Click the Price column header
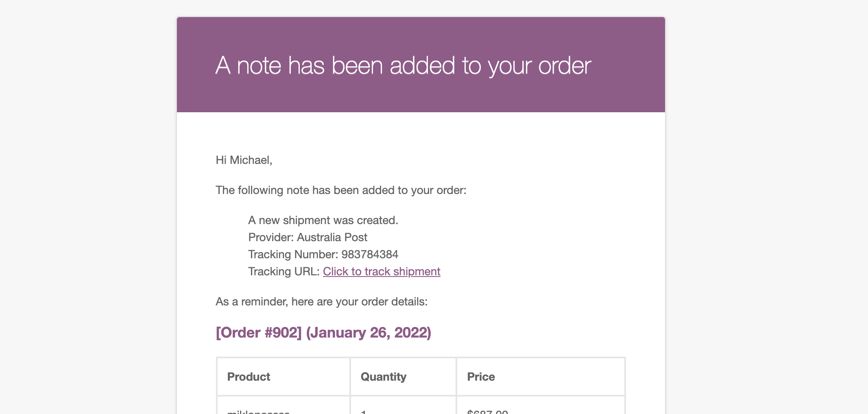 tap(481, 377)
